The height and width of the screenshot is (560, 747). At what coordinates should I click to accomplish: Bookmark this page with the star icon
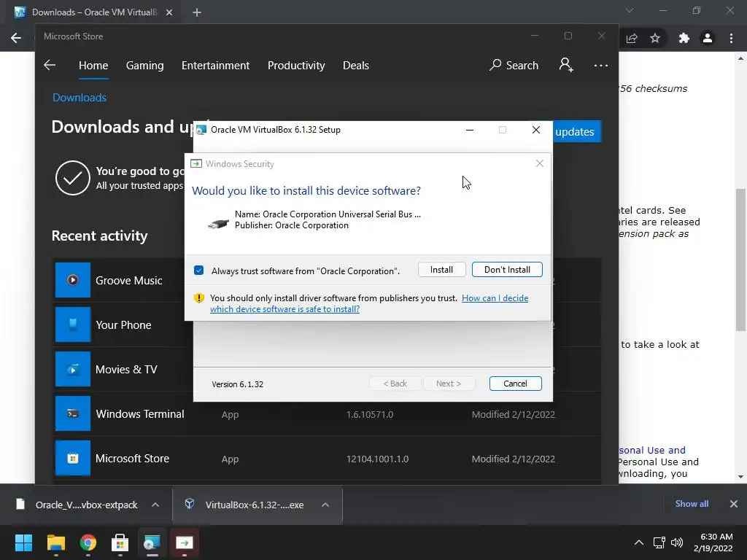click(x=655, y=38)
